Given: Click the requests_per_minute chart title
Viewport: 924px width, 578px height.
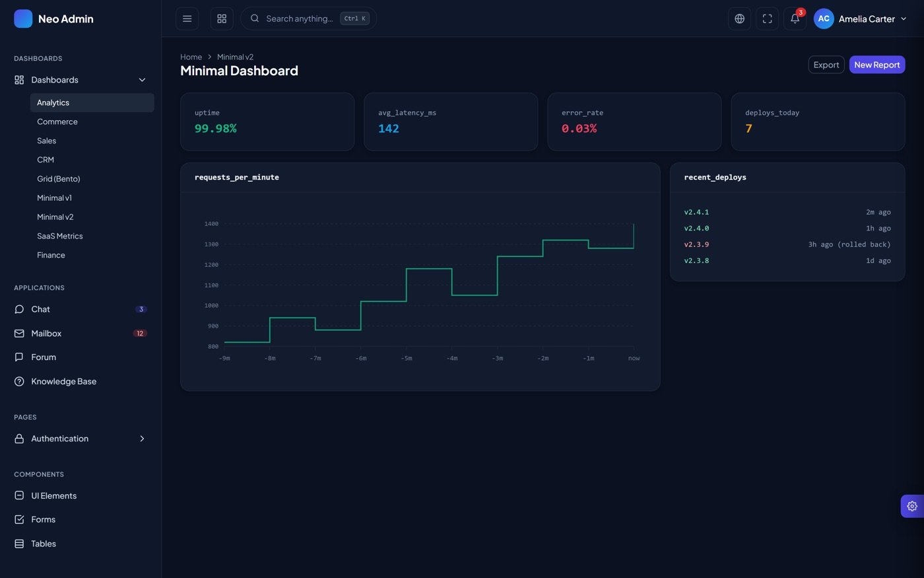Looking at the screenshot, I should click(x=237, y=177).
